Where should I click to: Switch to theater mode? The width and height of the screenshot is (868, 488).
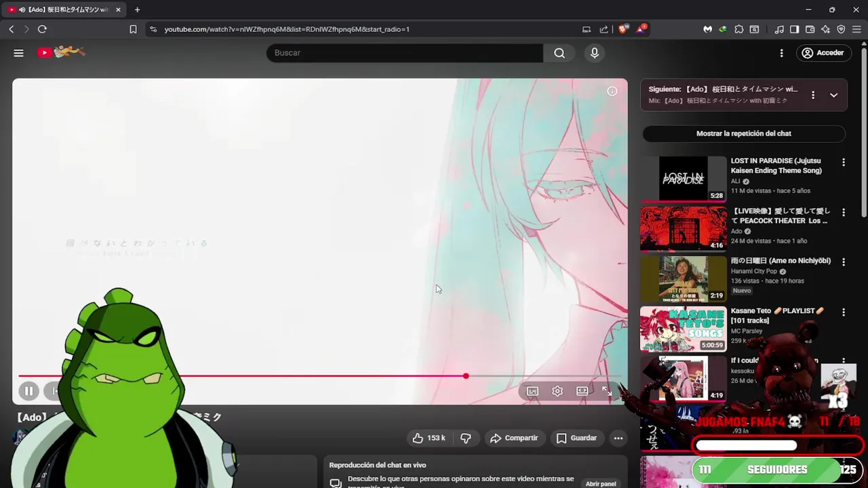coord(582,391)
